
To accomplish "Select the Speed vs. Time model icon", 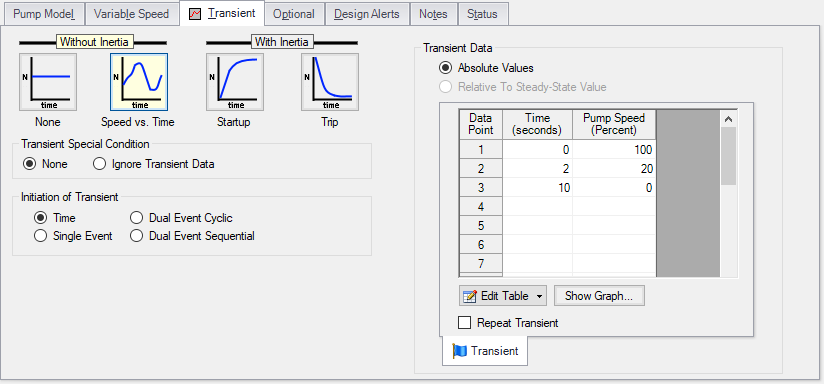I will (x=139, y=82).
